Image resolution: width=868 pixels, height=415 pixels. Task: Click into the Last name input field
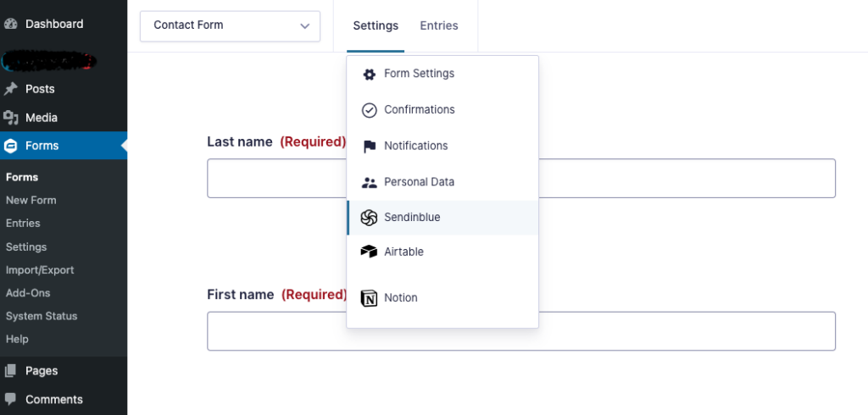(x=520, y=178)
